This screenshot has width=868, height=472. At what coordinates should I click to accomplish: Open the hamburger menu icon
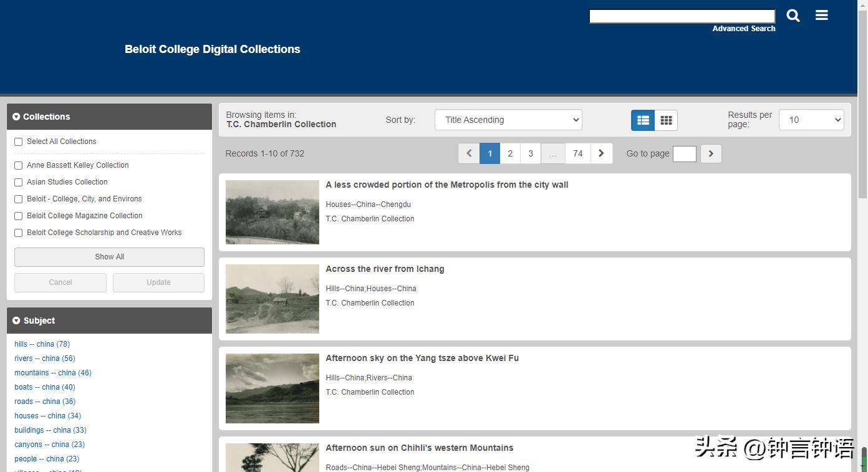pyautogui.click(x=822, y=15)
